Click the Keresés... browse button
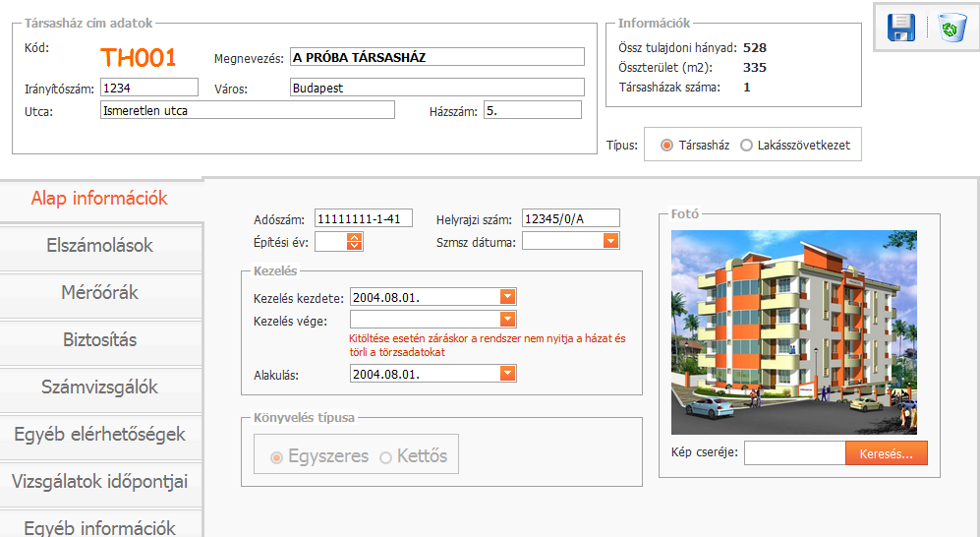This screenshot has width=980, height=537. point(887,453)
